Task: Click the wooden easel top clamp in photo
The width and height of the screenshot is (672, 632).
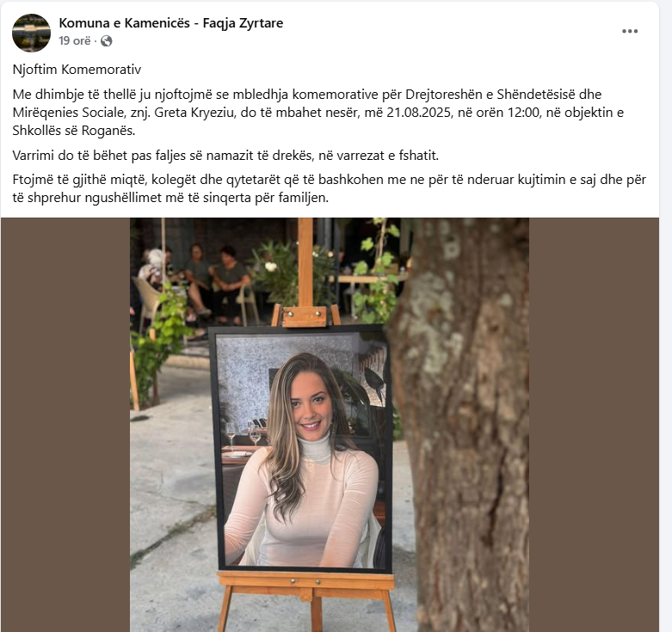Action: pos(305,316)
